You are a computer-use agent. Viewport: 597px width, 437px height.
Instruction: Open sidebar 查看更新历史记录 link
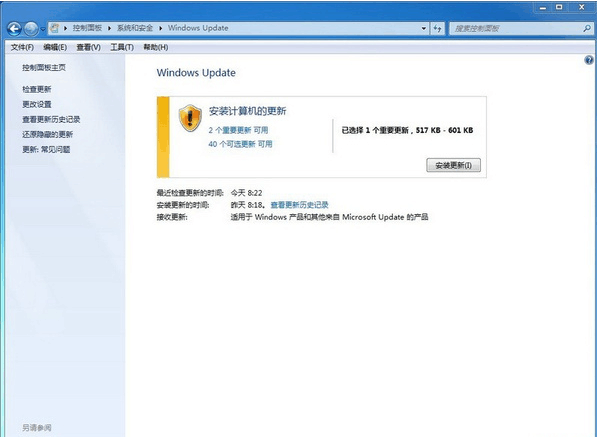click(x=51, y=120)
